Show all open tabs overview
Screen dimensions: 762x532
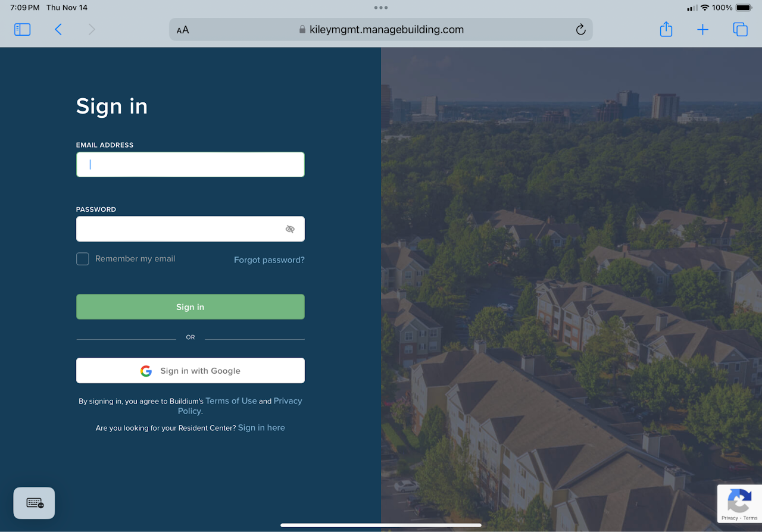(x=740, y=29)
